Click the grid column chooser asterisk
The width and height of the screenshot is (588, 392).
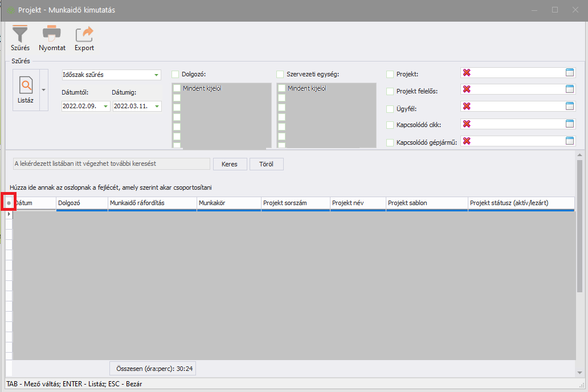9,202
